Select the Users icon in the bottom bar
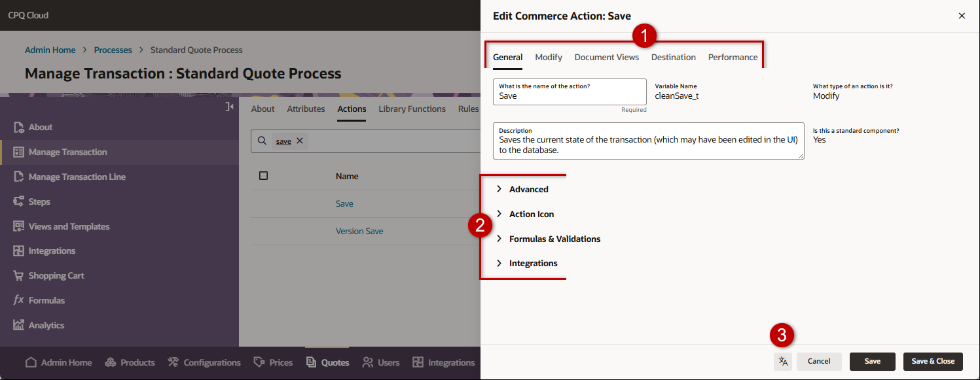This screenshot has width=980, height=380. click(x=380, y=362)
